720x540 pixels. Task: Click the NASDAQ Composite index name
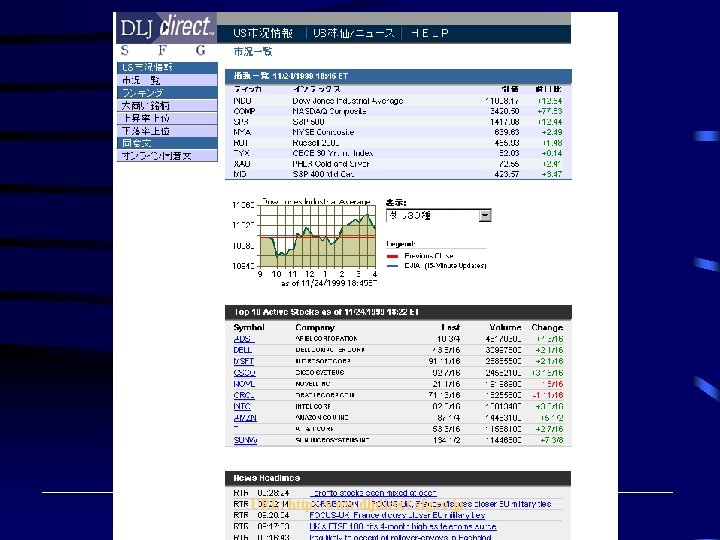tap(329, 111)
